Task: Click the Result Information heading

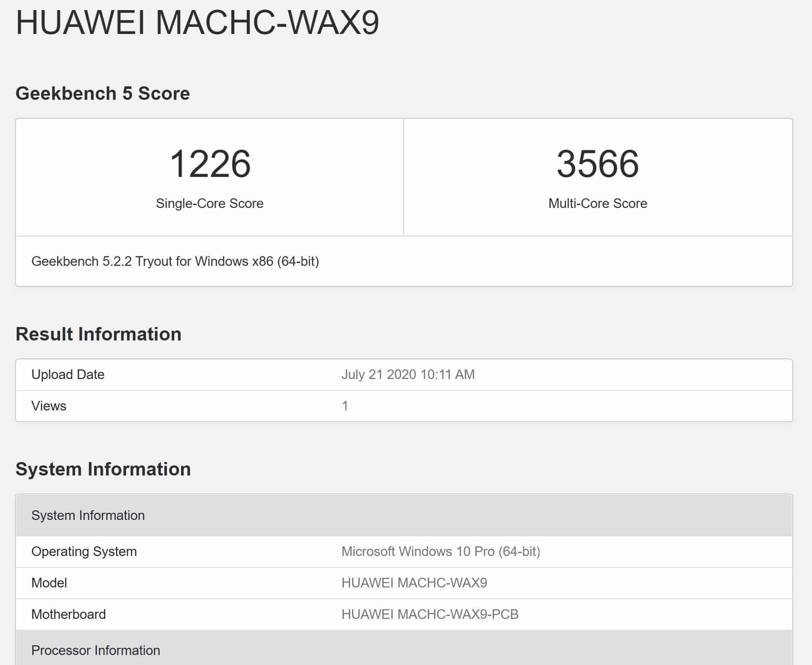Action: coord(99,334)
